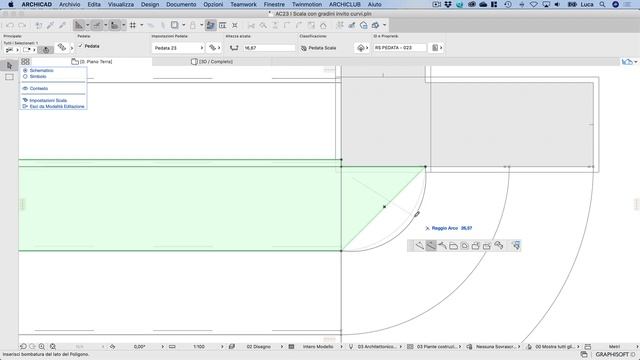This screenshot has height=360, width=640.
Task: Choose insert curve edge option in pet palette
Action: 431,246
